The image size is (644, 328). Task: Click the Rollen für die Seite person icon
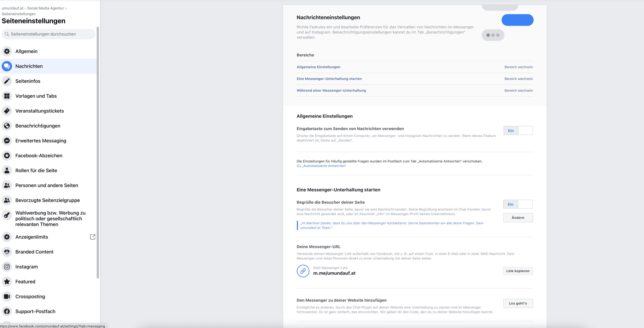pos(7,170)
